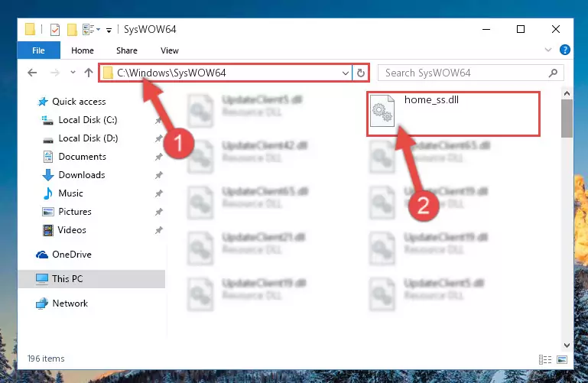Viewport: 588px width, 383px height.
Task: Click the search magnifier icon
Action: pyautogui.click(x=553, y=73)
